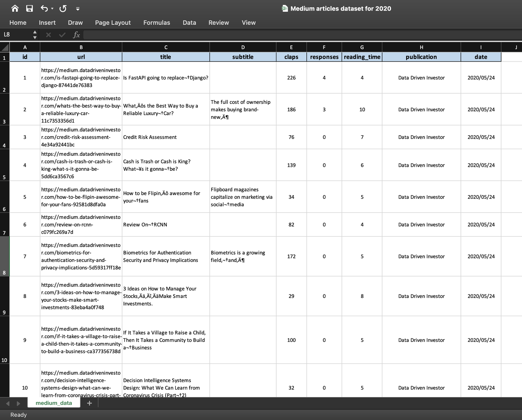Image resolution: width=522 pixels, height=420 pixels.
Task: Select the "title" header cell
Action: click(x=166, y=57)
